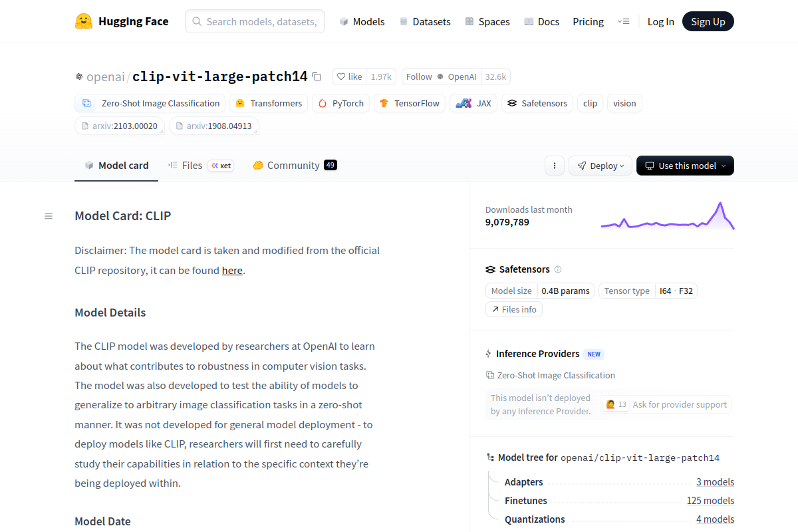The height and width of the screenshot is (532, 798).
Task: Click the JAX library tag
Action: click(473, 103)
